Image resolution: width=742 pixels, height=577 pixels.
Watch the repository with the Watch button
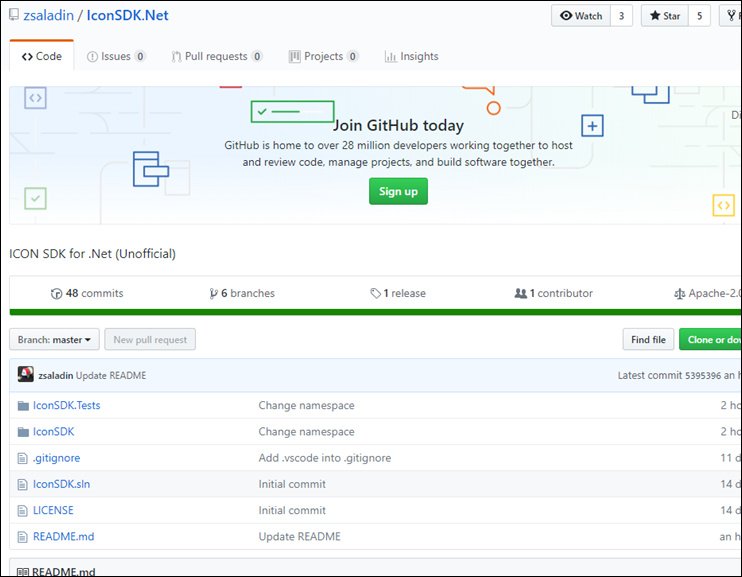[x=581, y=16]
